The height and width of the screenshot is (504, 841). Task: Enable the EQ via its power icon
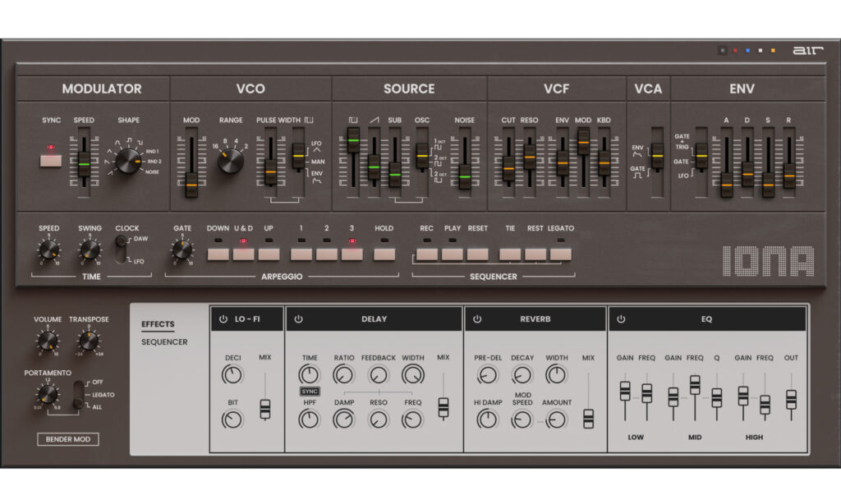[x=622, y=319]
